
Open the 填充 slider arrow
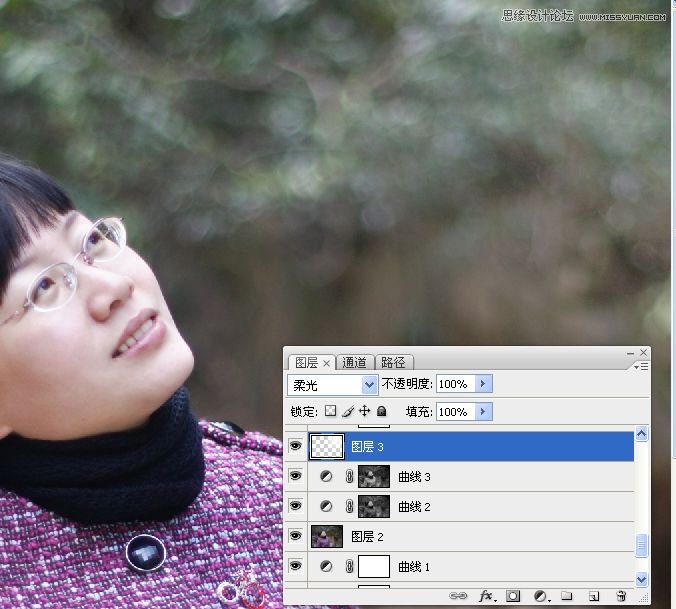pos(483,412)
